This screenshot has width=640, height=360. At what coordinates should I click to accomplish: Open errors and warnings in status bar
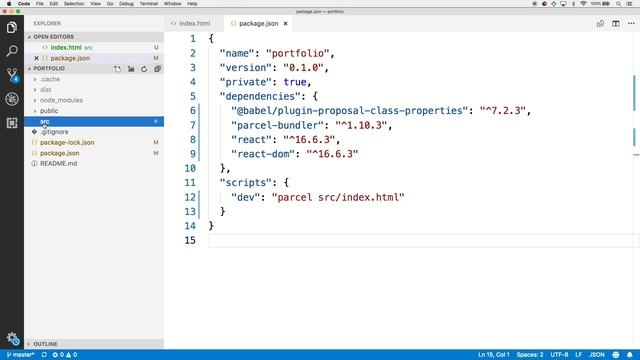pyautogui.click(x=64, y=355)
